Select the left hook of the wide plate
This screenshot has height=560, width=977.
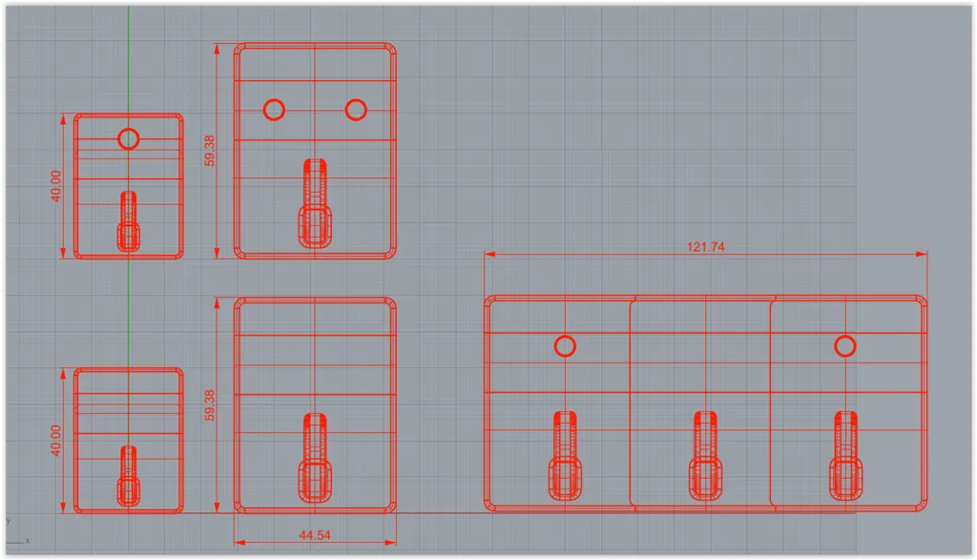coord(565,456)
